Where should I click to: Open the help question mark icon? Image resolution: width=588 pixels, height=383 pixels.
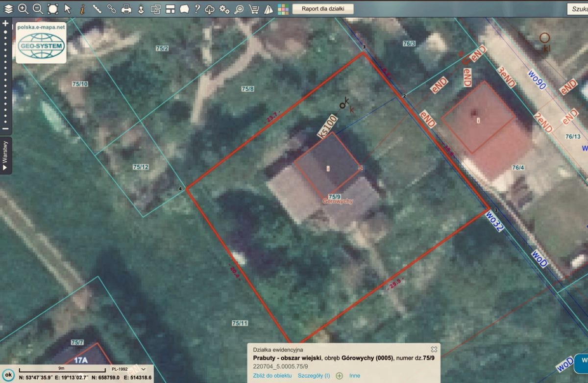(197, 8)
